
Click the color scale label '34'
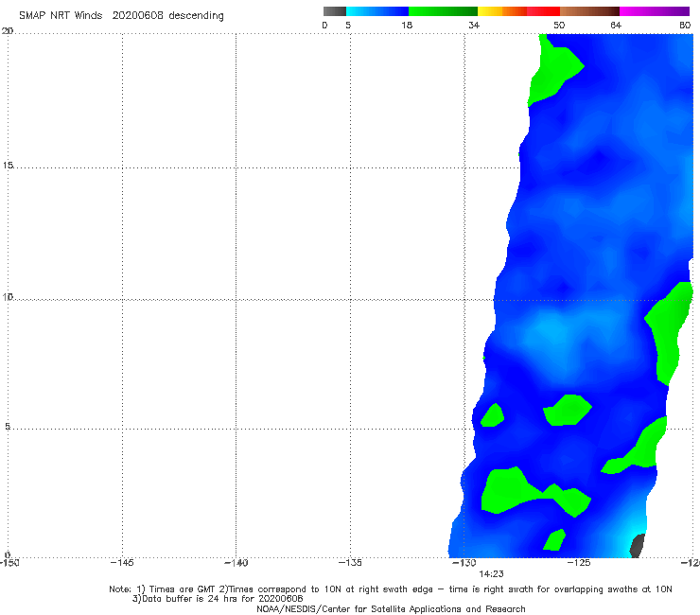474,26
